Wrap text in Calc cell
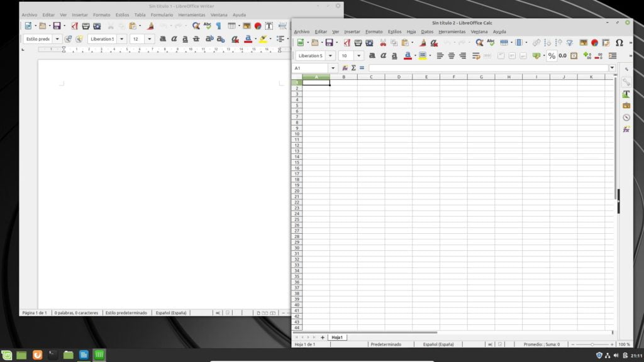644x362 pixels. click(476, 56)
